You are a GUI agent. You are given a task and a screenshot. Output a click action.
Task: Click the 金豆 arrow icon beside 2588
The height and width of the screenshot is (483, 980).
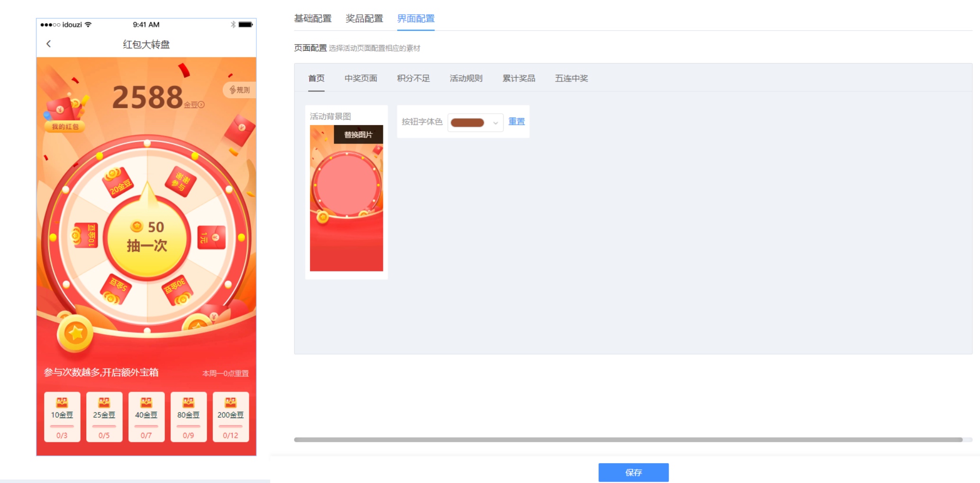pyautogui.click(x=201, y=105)
